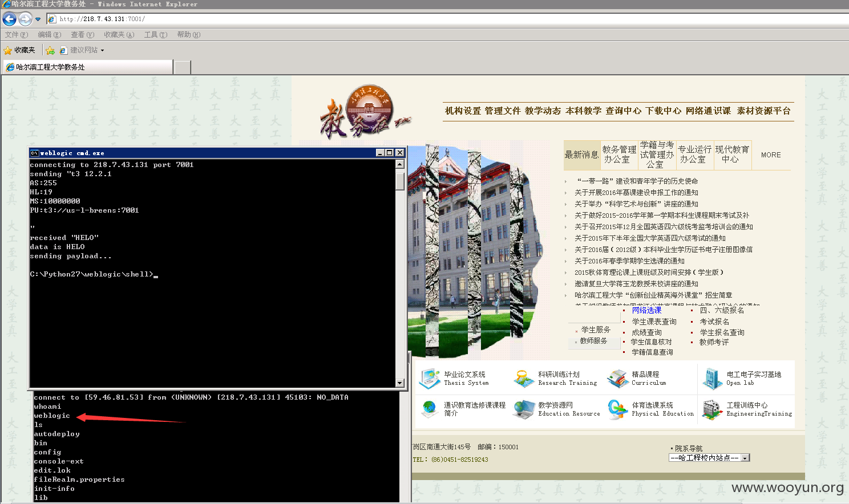Click the 通识教育选修课课程简介 globe icon
The image size is (849, 504).
(430, 409)
